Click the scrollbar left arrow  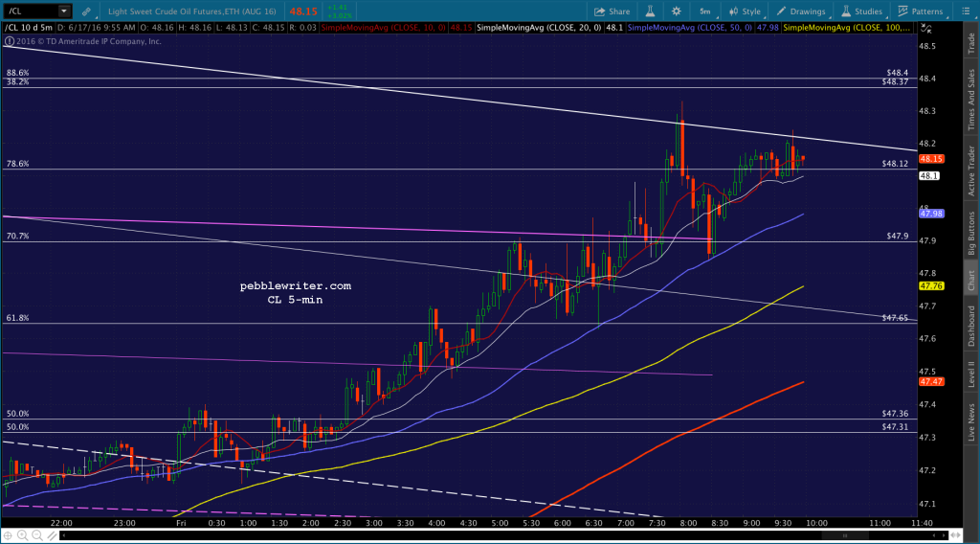tap(63, 535)
